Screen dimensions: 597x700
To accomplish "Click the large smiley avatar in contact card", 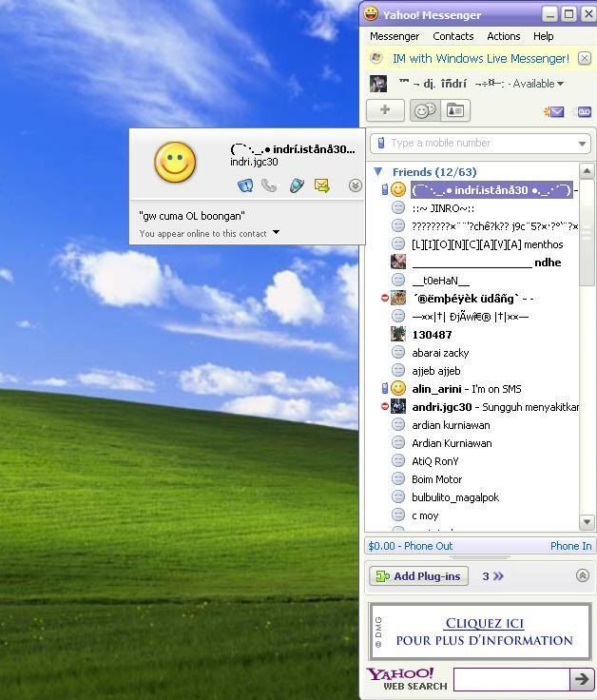I will (175, 162).
